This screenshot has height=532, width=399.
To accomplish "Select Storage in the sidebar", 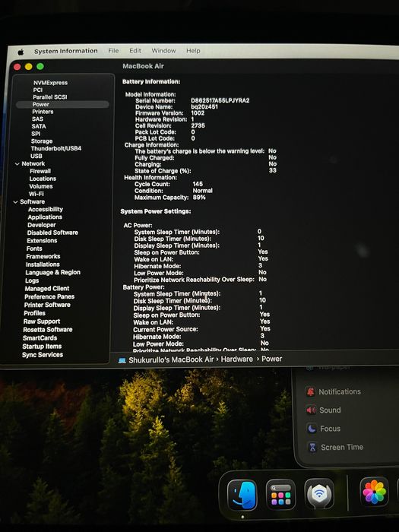I will click(x=42, y=141).
